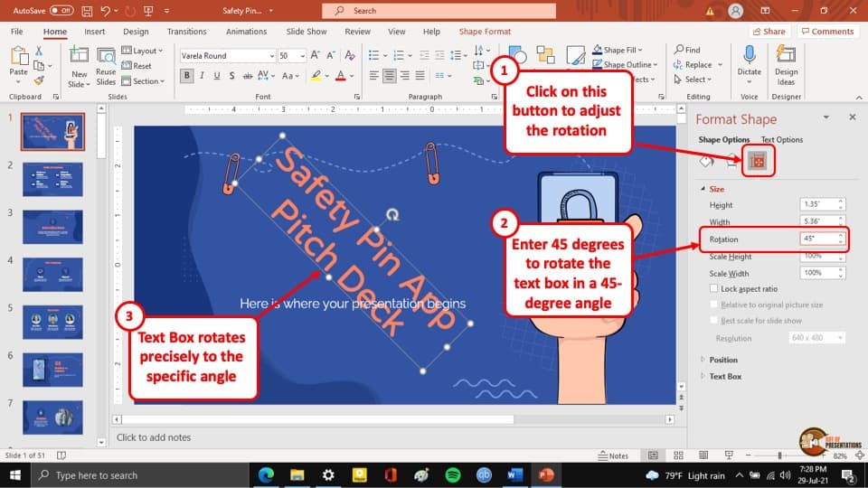Insert a New Slide
The height and width of the screenshot is (488, 868).
coord(80,67)
